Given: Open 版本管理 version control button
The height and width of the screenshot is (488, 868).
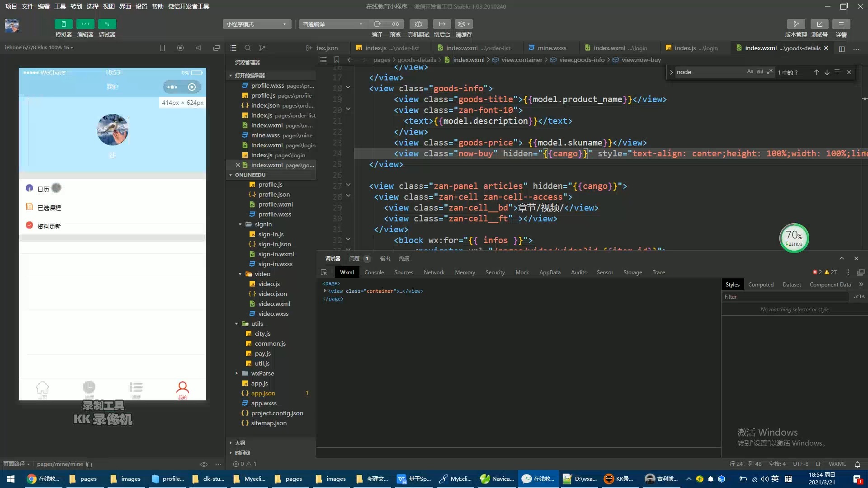Looking at the screenshot, I should pyautogui.click(x=796, y=24).
